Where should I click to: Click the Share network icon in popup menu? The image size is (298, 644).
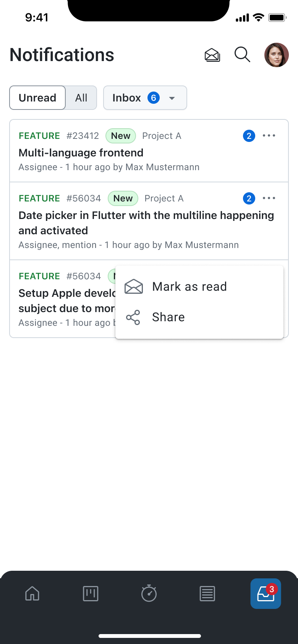tap(133, 317)
